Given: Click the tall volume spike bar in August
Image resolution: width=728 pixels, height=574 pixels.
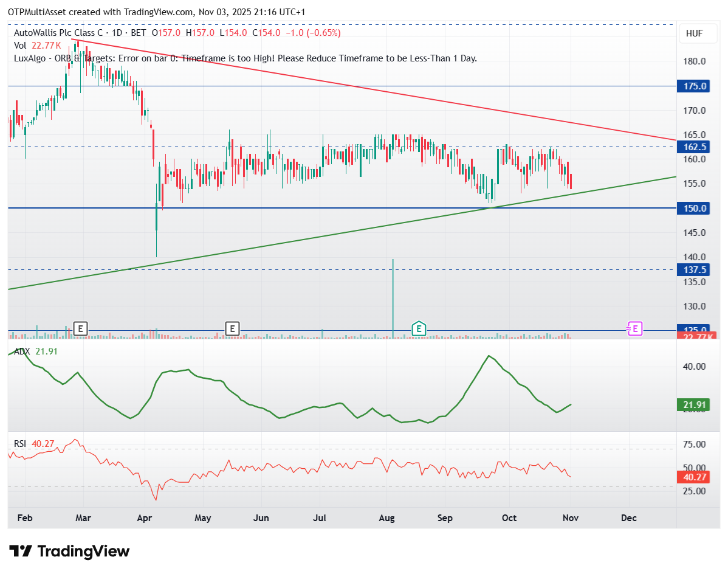Looking at the screenshot, I should point(393,298).
